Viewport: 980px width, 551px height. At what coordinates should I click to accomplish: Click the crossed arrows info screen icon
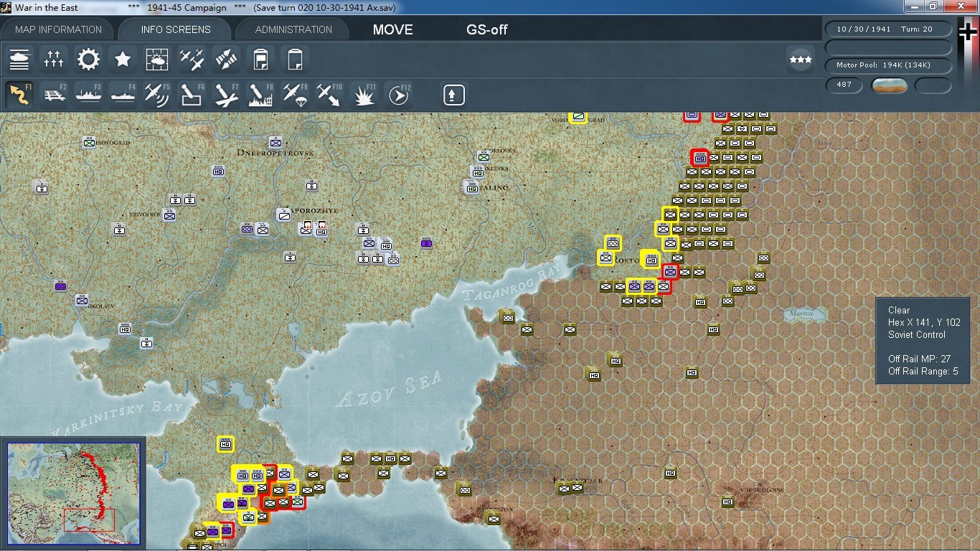[x=226, y=60]
